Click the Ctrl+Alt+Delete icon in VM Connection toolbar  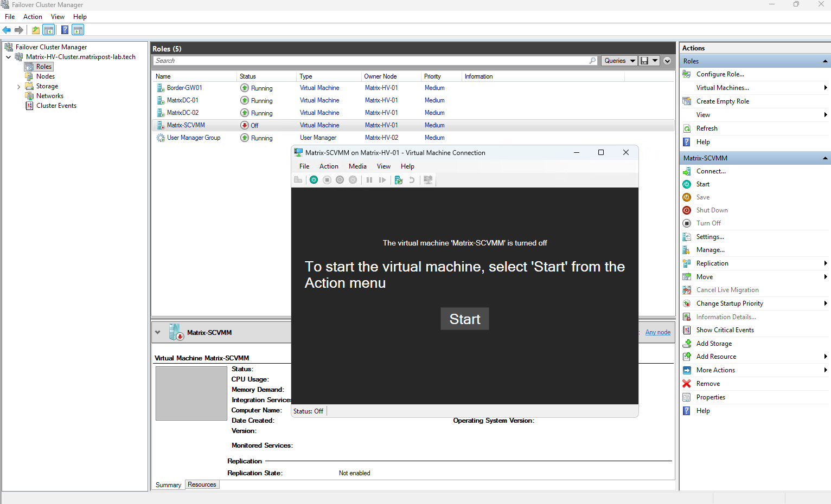click(x=298, y=180)
